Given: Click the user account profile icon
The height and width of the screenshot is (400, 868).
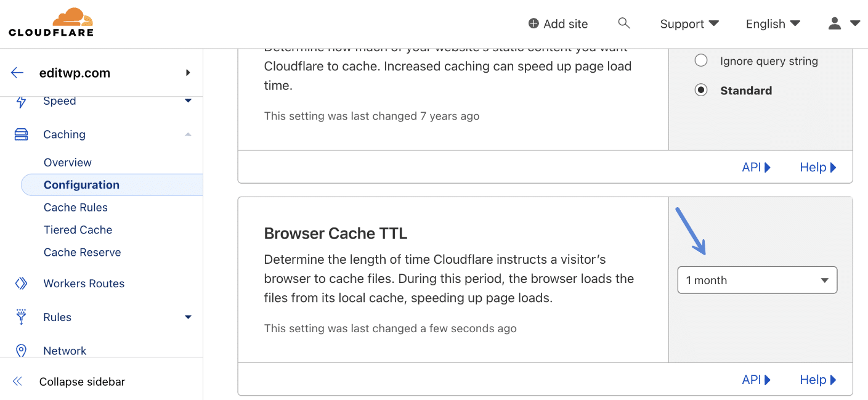Looking at the screenshot, I should pyautogui.click(x=835, y=23).
